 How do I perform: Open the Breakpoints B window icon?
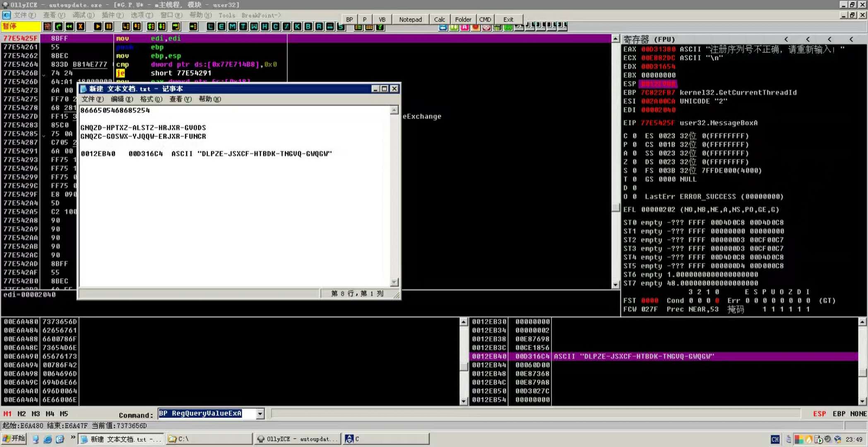pyautogui.click(x=308, y=27)
